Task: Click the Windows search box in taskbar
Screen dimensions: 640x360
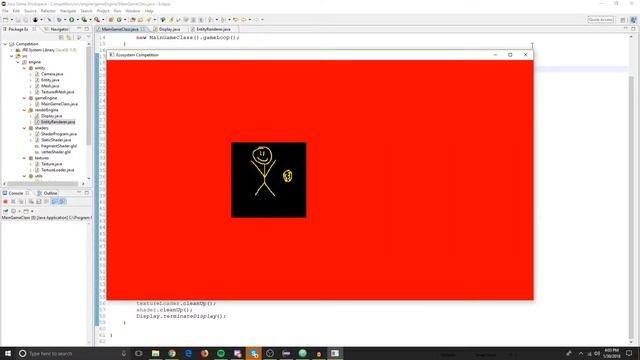Action: click(73, 353)
